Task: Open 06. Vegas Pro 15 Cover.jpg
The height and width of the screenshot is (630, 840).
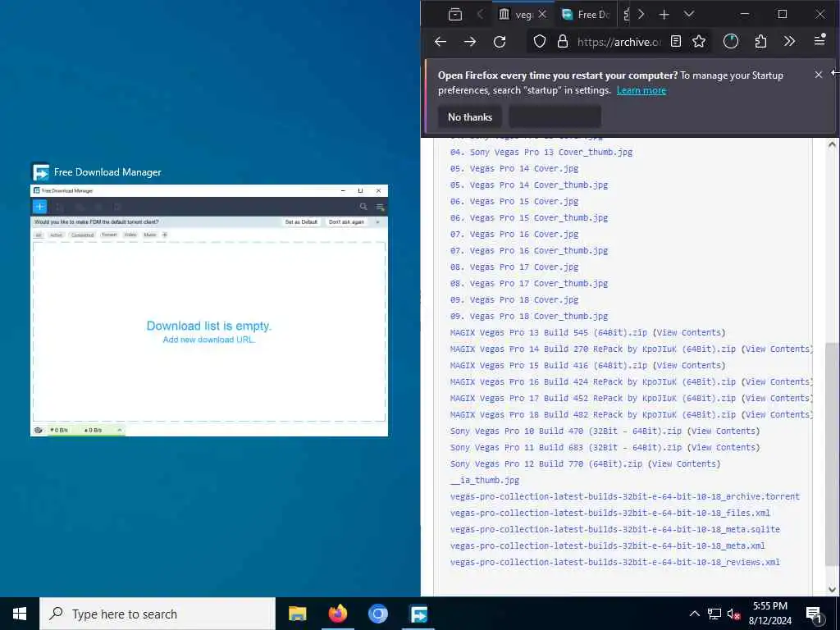Action: point(514,202)
